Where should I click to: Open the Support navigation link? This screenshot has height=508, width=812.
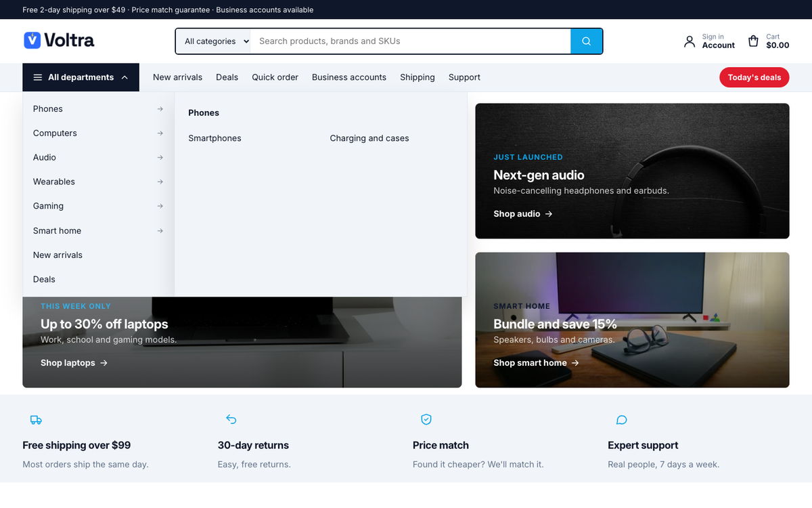464,77
